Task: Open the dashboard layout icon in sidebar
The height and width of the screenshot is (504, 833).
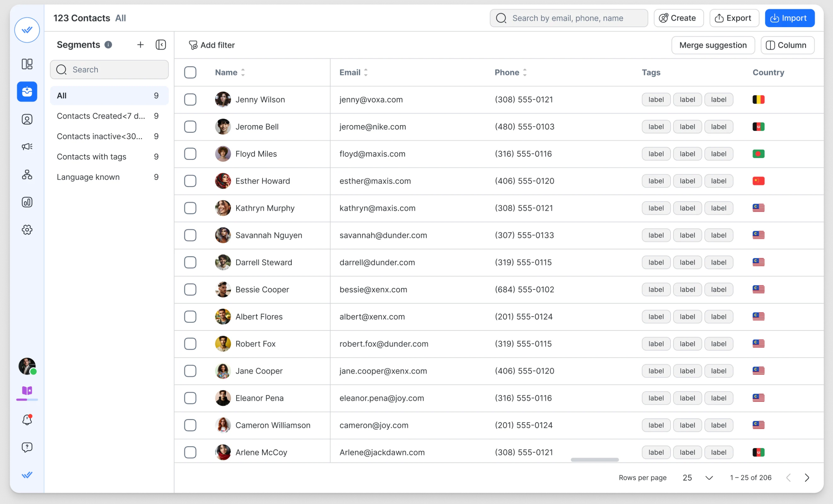Action: (27, 64)
